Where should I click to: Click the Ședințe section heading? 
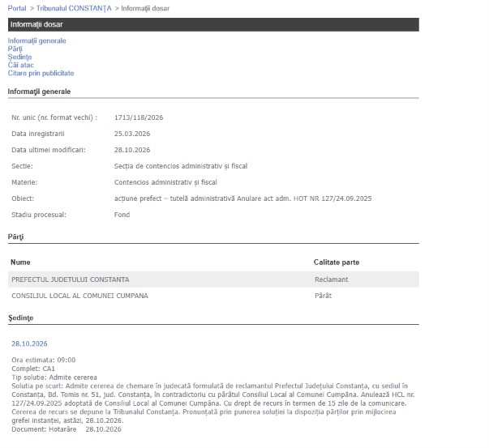20,318
